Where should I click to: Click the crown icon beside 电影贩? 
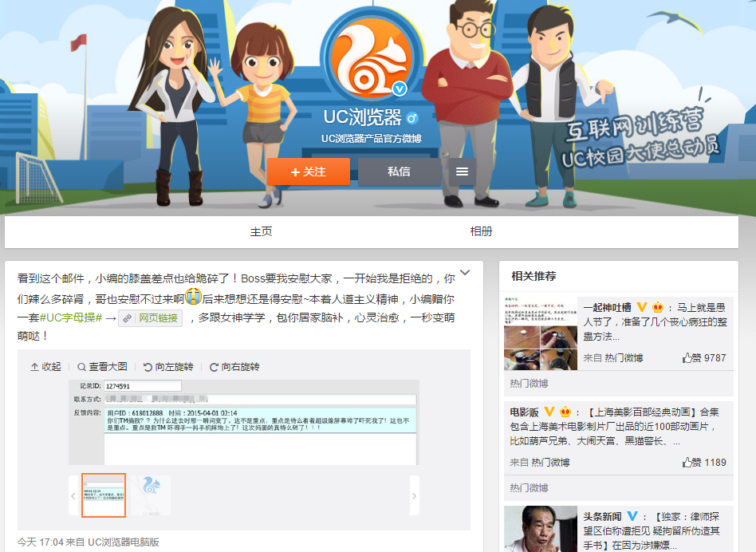(565, 412)
